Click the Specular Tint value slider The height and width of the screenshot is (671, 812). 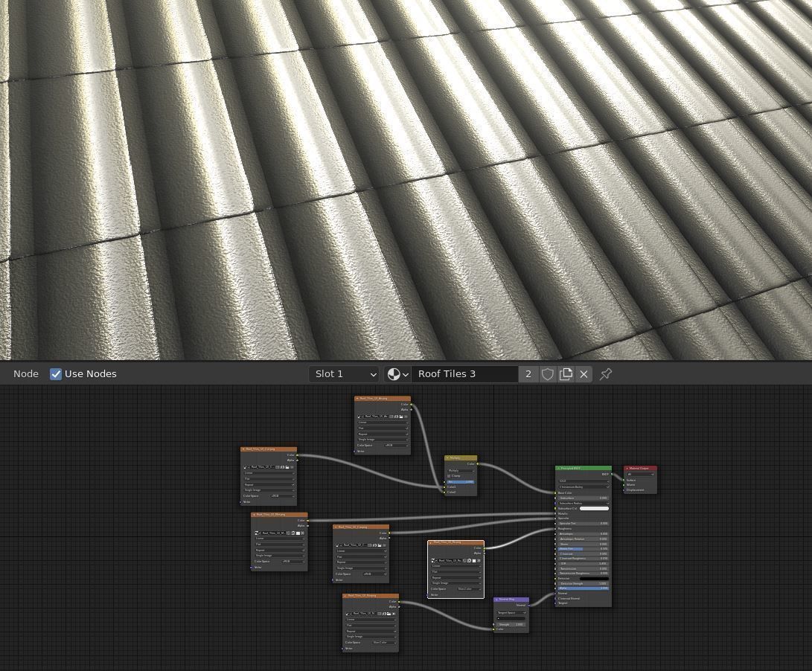click(x=584, y=524)
